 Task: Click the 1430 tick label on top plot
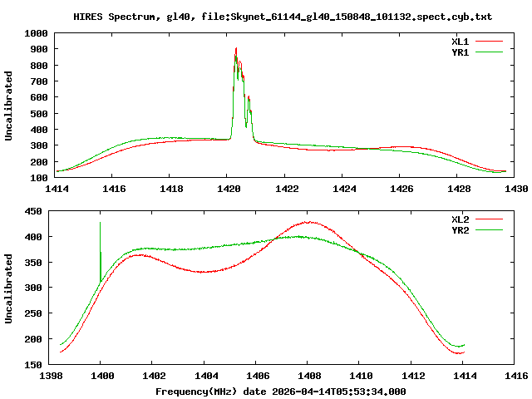click(x=516, y=189)
